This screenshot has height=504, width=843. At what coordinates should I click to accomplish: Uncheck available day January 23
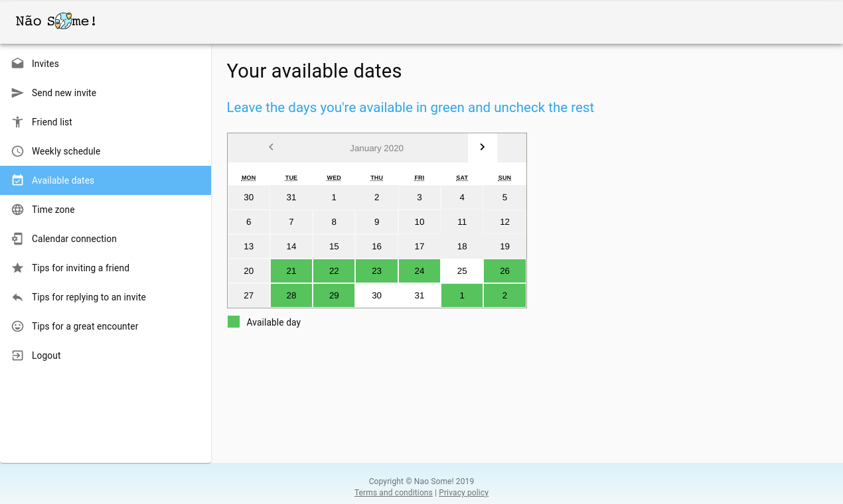(x=376, y=271)
